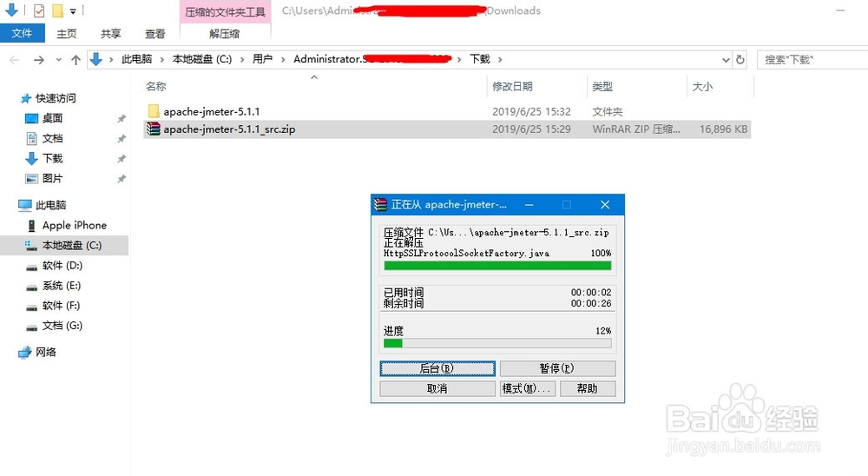This screenshot has height=476, width=868.
Task: Click 本地磁盘 (C:) in the address breadcrumb
Action: [202, 59]
